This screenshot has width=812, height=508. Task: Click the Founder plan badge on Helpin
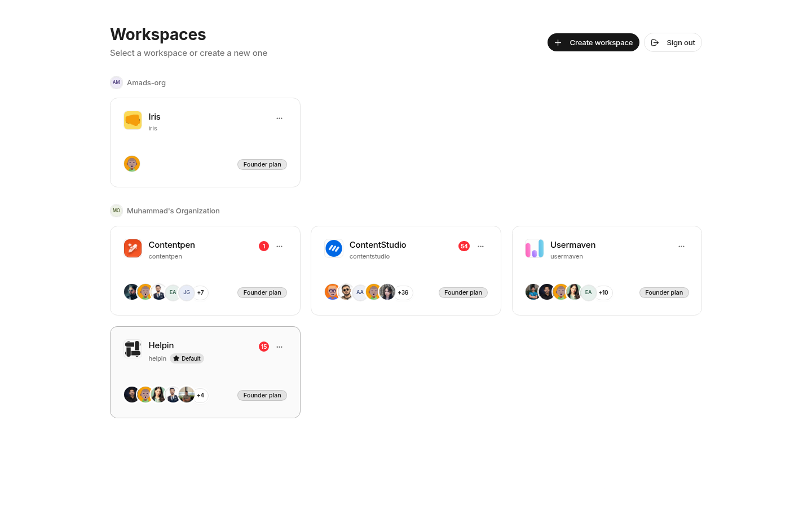[262, 395]
